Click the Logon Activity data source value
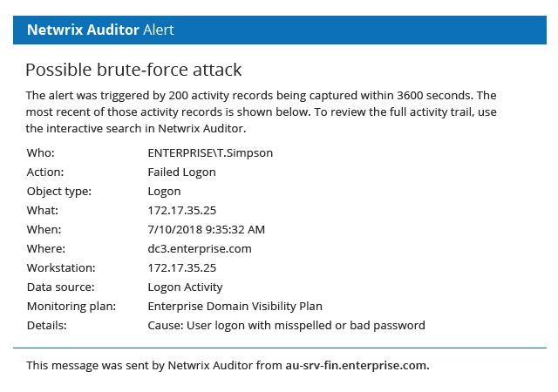 click(185, 287)
